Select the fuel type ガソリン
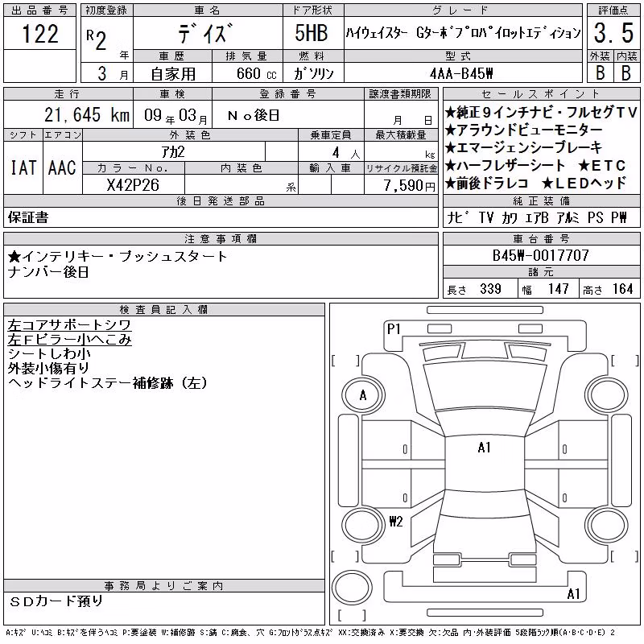The width and height of the screenshot is (644, 644). click(x=313, y=74)
